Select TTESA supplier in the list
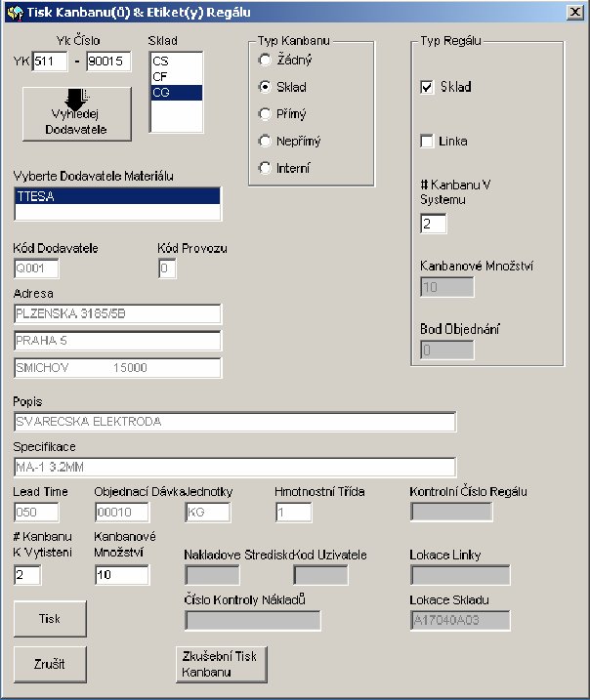590x700 pixels. click(117, 196)
